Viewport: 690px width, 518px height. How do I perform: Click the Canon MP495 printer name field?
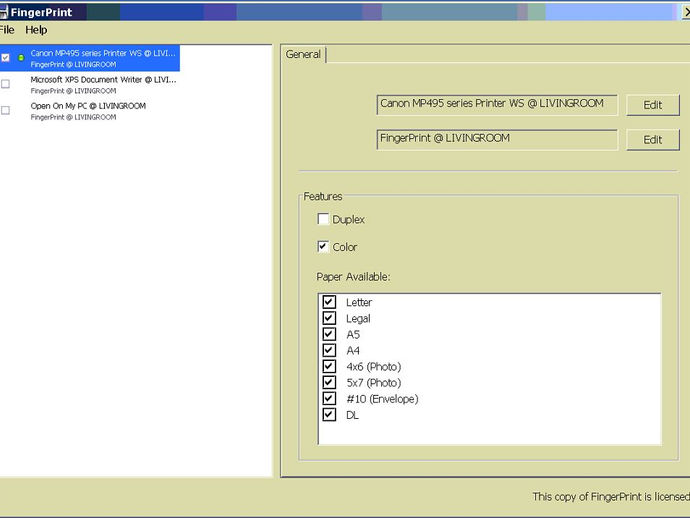pyautogui.click(x=497, y=104)
